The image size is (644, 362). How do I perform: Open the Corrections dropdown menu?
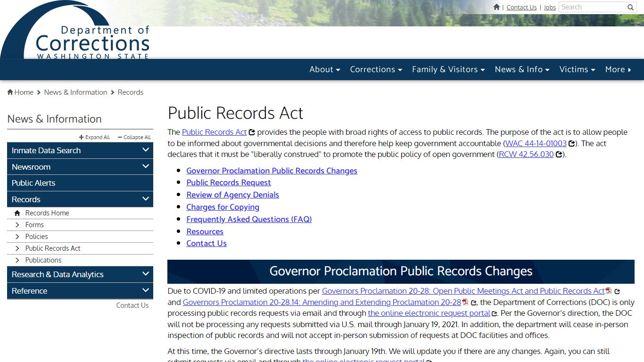376,69
